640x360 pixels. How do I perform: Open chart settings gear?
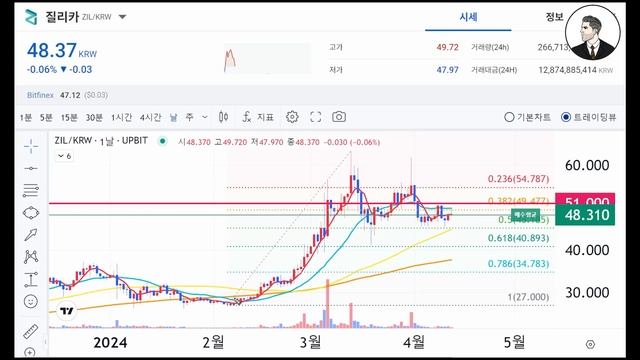292,117
